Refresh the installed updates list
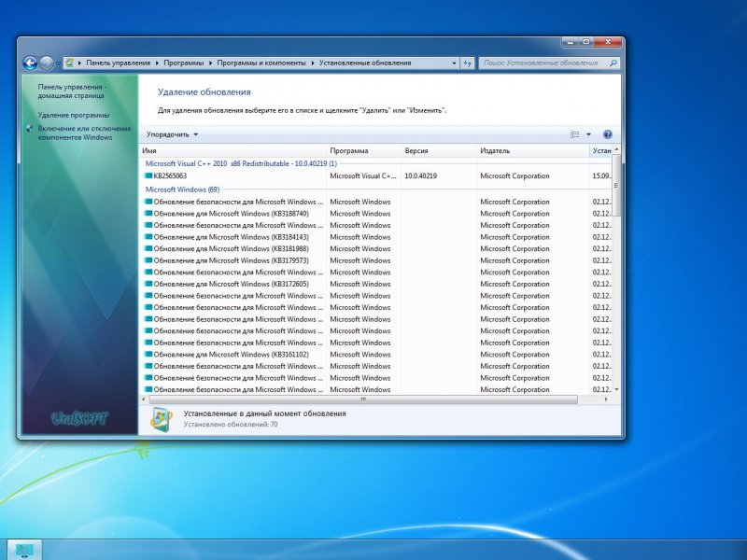The width and height of the screenshot is (747, 560). point(468,63)
